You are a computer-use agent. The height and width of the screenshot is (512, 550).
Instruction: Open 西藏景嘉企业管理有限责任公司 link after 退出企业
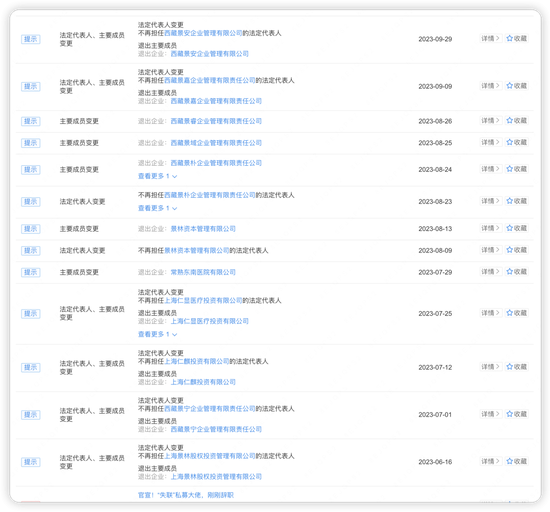(x=216, y=101)
